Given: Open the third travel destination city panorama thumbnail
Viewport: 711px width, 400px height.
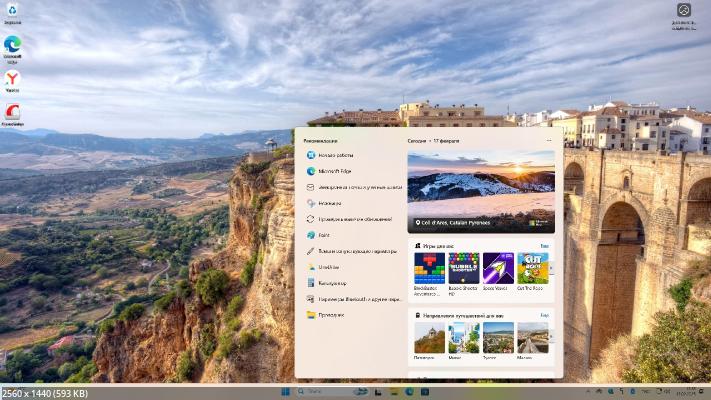Looking at the screenshot, I should 498,338.
